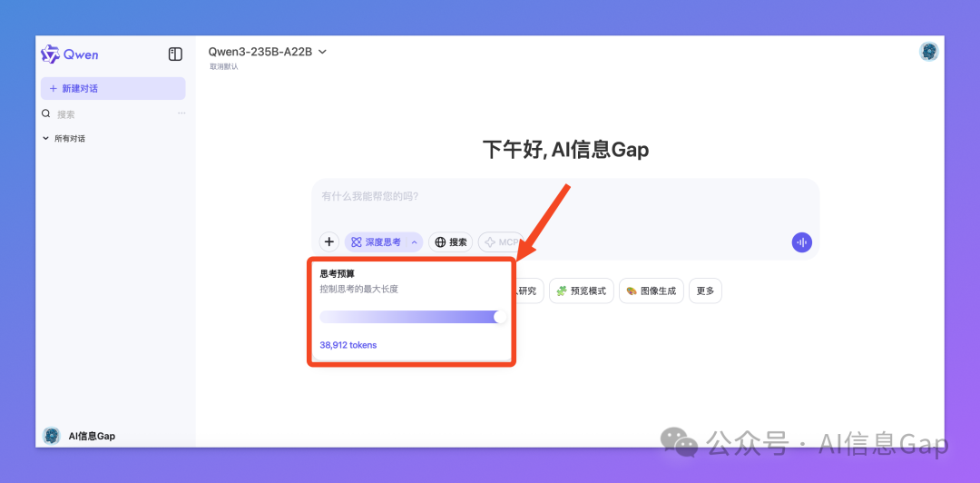Toggle the MCP button
The width and height of the screenshot is (980, 483).
point(501,242)
